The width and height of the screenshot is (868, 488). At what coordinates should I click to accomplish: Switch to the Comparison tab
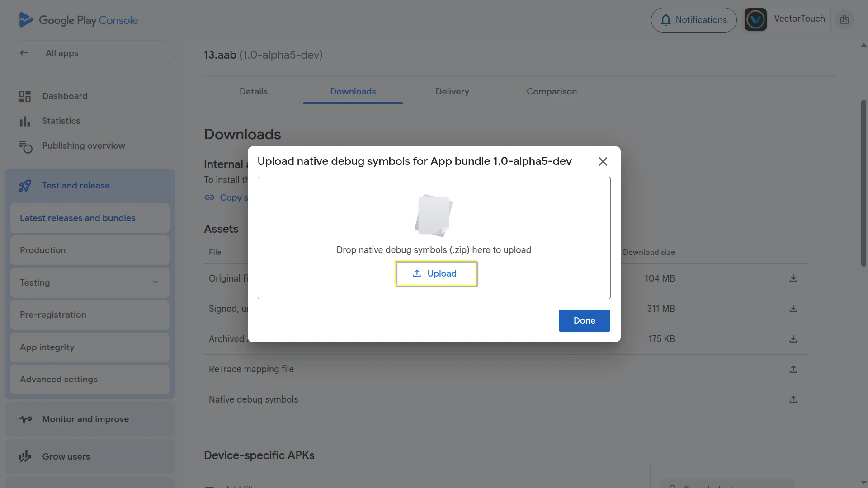point(552,92)
